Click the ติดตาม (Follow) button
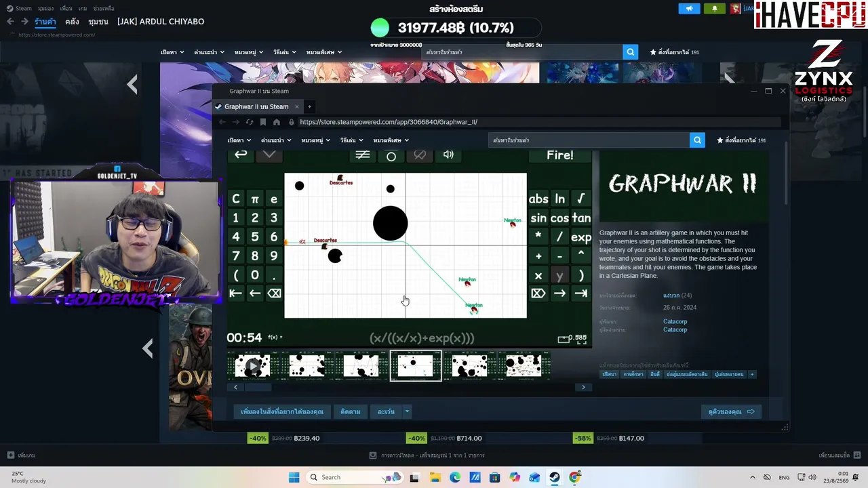Image resolution: width=868 pixels, height=488 pixels. (351, 411)
